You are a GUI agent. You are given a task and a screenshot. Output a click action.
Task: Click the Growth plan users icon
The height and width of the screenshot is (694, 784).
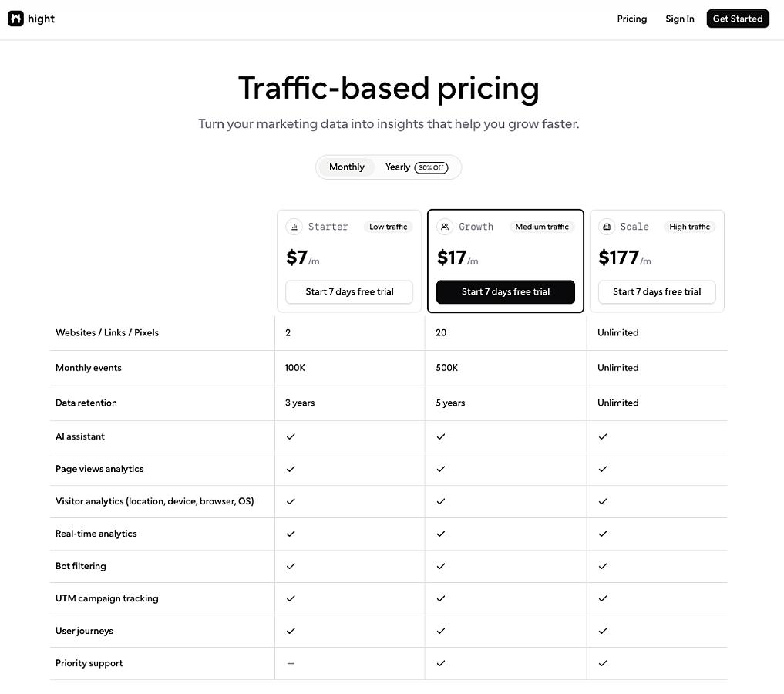445,227
